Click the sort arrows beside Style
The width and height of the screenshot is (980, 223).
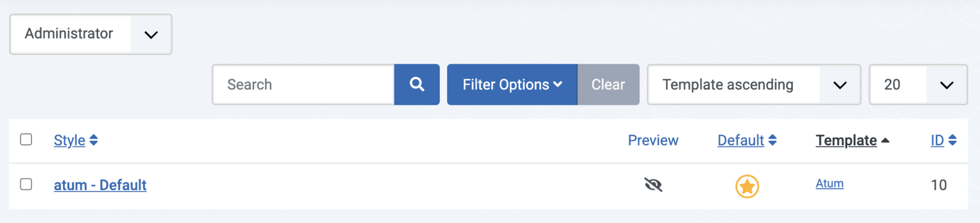[x=94, y=140]
